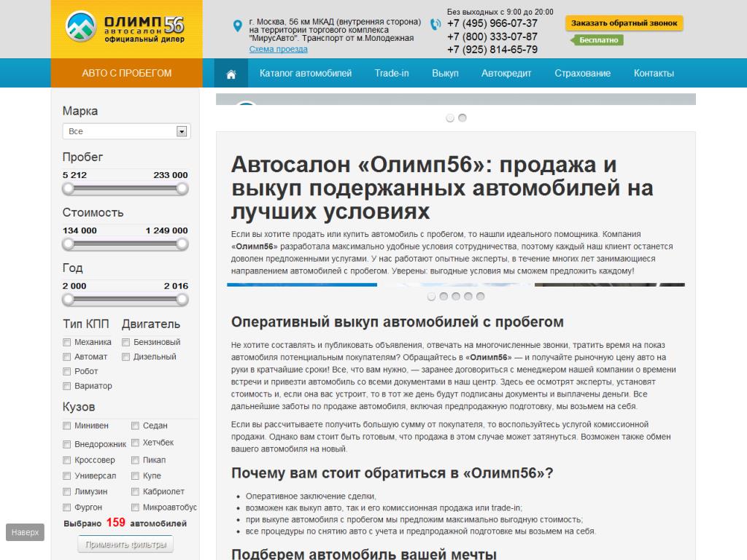Select second dot of top banner carousel
747x560 pixels.
click(462, 117)
